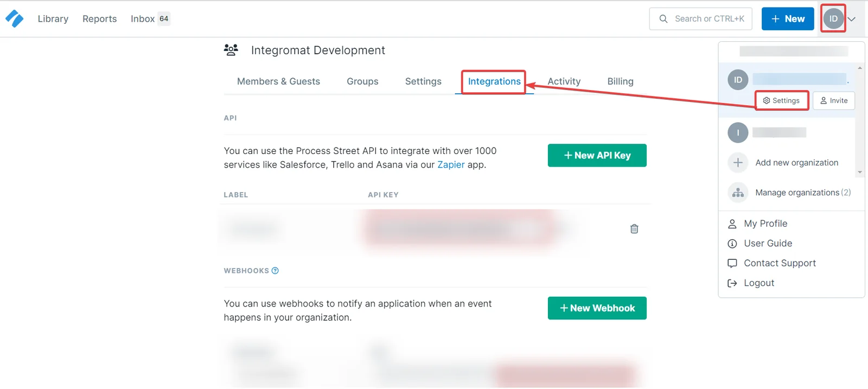Image resolution: width=868 pixels, height=389 pixels.
Task: Open the Reports page
Action: tap(99, 18)
